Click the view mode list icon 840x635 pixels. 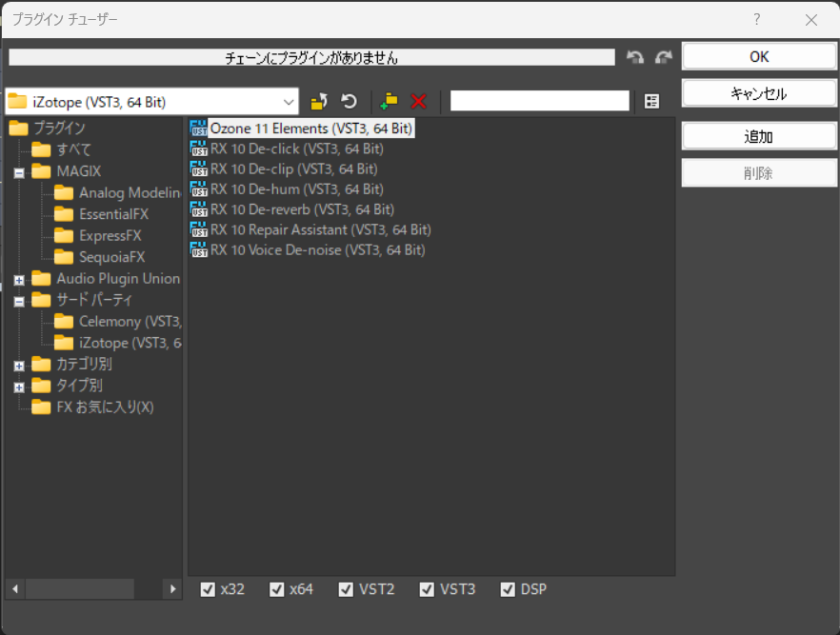[652, 101]
